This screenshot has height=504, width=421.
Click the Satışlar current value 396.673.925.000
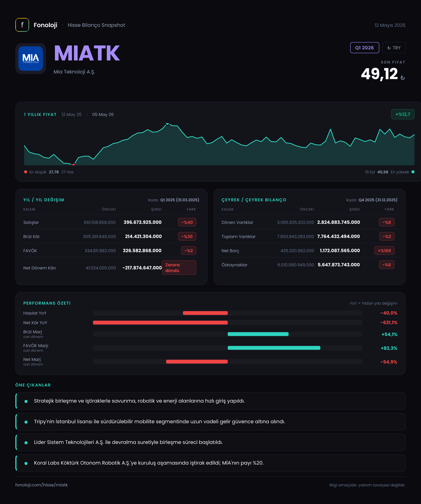point(143,222)
